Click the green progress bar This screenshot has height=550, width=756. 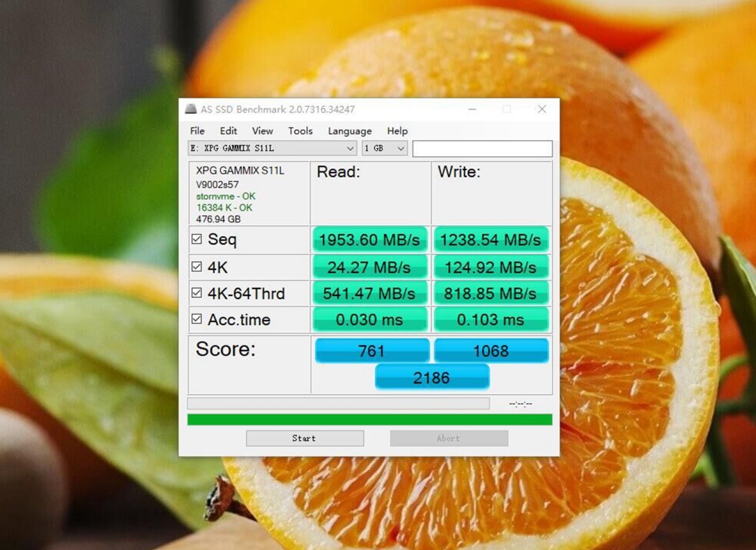coord(369,420)
